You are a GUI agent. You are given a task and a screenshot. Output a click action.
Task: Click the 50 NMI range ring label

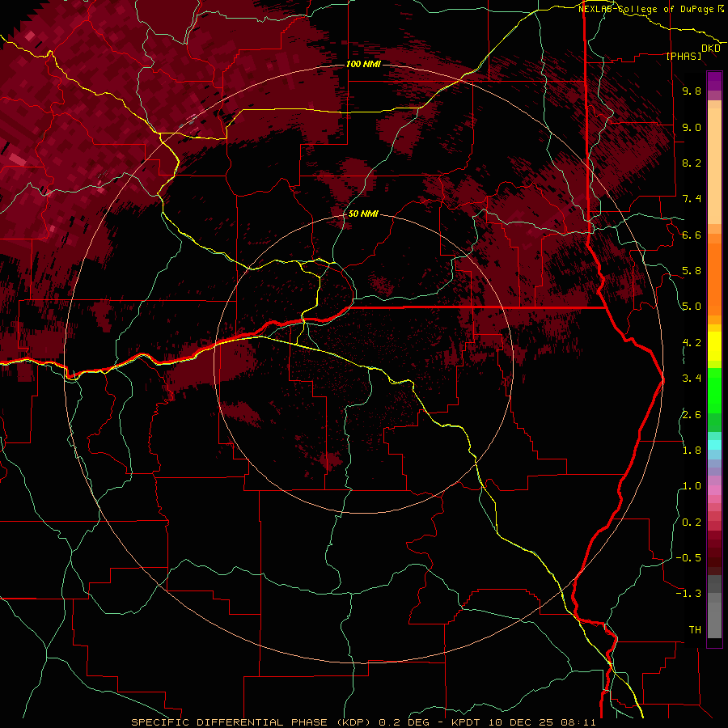pyautogui.click(x=363, y=214)
